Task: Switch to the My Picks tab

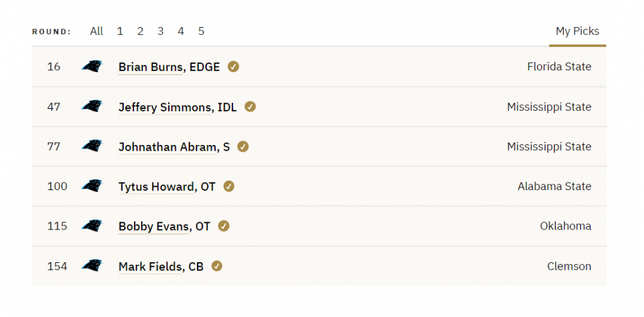Action: [x=577, y=31]
